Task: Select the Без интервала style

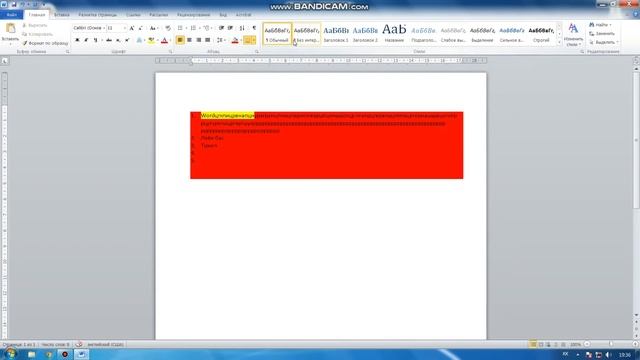Action: [x=307, y=33]
